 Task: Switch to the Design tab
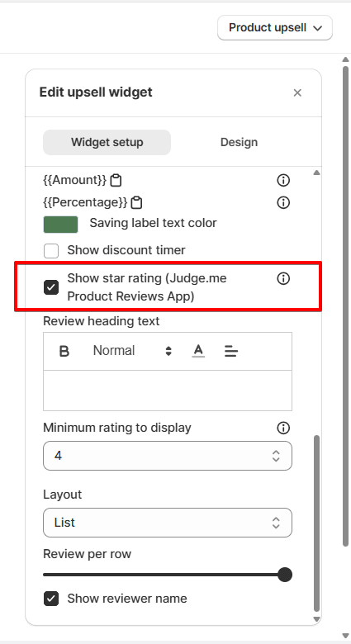(x=239, y=143)
